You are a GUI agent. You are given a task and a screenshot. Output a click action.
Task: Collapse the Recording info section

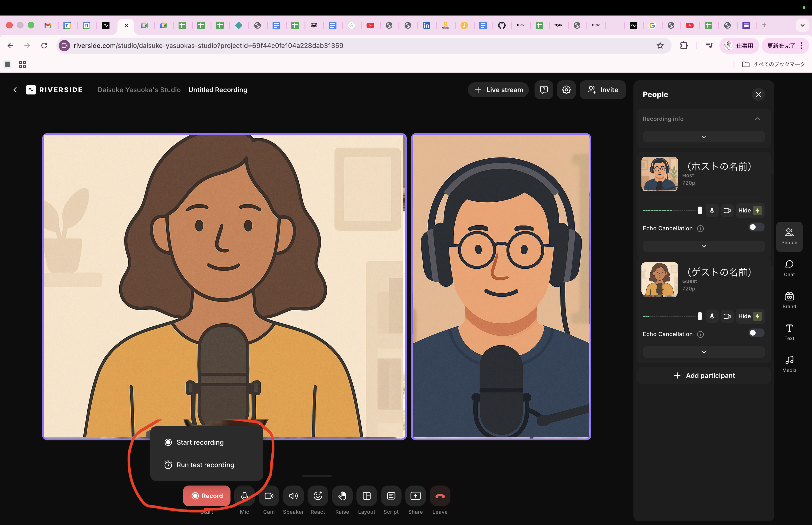click(757, 119)
